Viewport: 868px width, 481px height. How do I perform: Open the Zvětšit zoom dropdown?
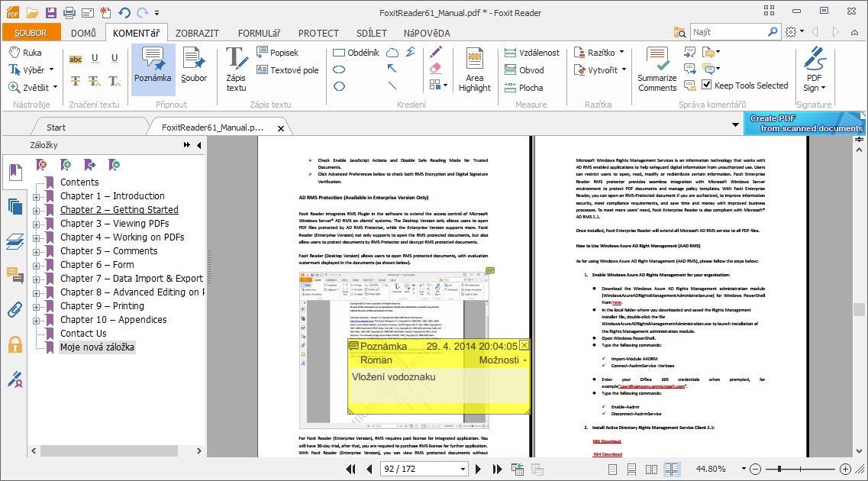coord(56,88)
